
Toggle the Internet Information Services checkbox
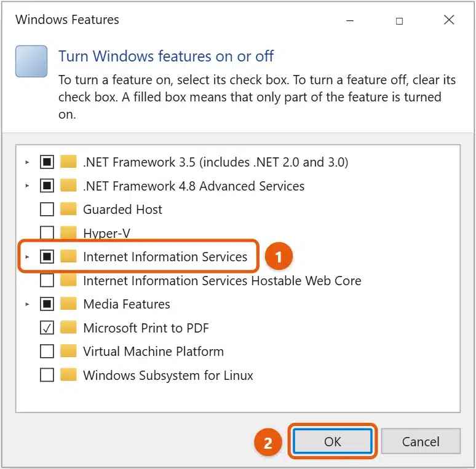(47, 257)
